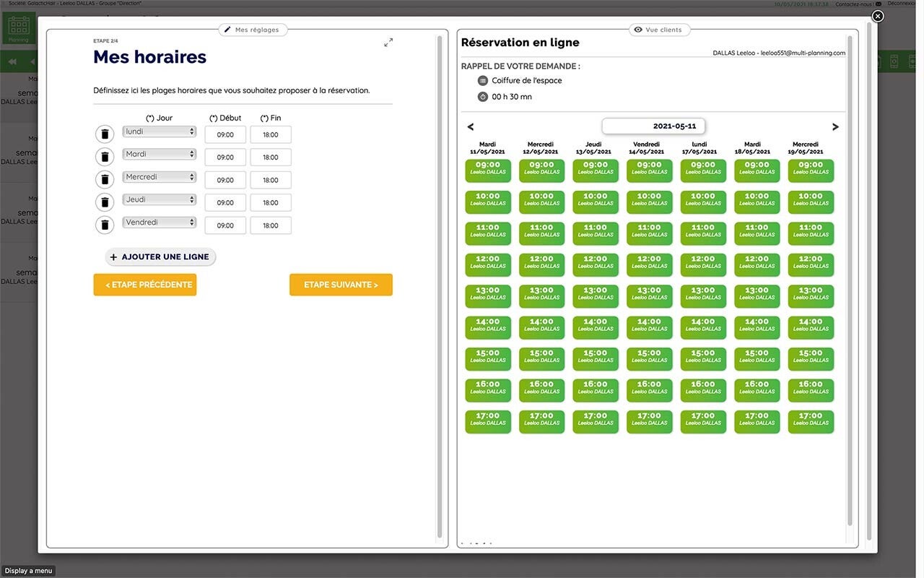Advance calendar to next week
Viewport: 924px width, 578px height.
[835, 127]
